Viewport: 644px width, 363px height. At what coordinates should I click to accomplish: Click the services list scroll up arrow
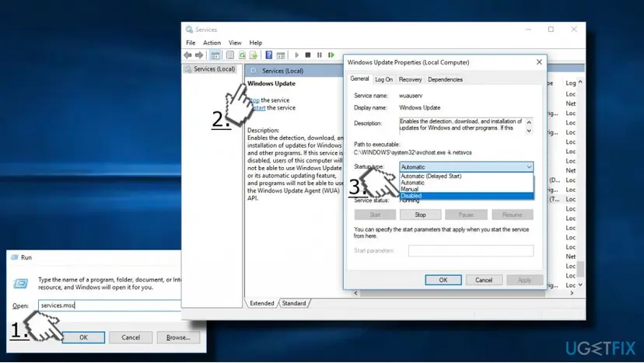click(x=580, y=82)
